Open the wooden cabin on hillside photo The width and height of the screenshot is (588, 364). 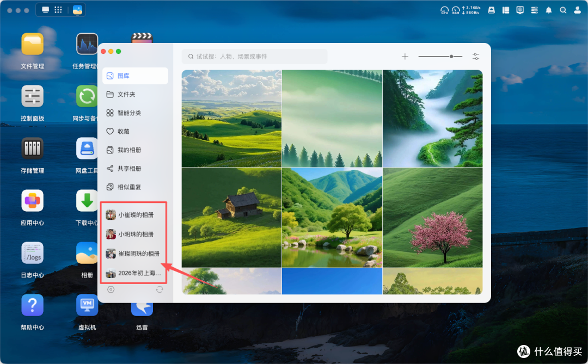point(231,218)
